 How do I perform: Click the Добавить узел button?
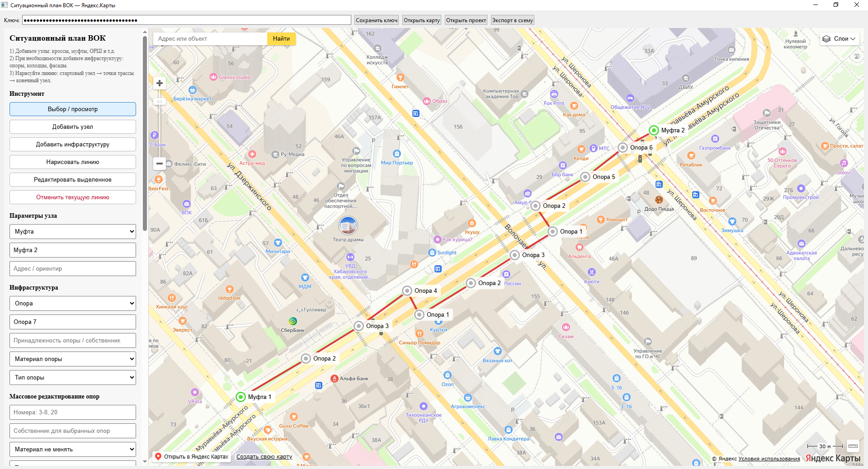[x=72, y=127]
